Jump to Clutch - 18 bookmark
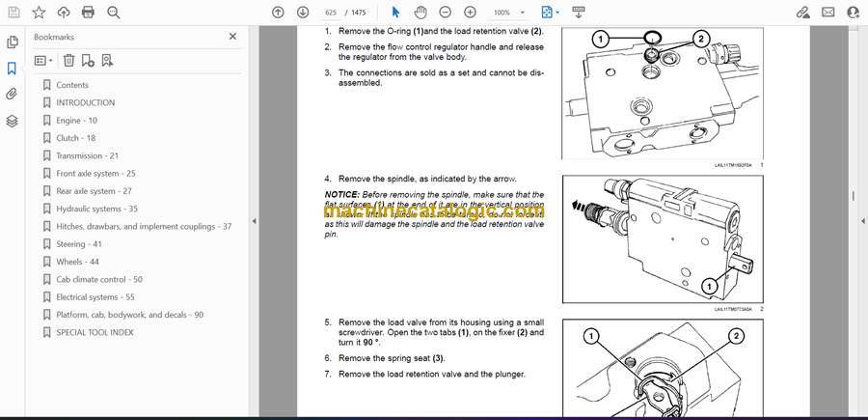 (x=75, y=138)
